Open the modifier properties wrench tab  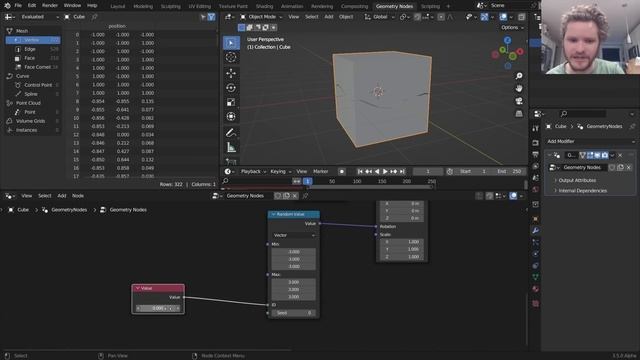(536, 231)
